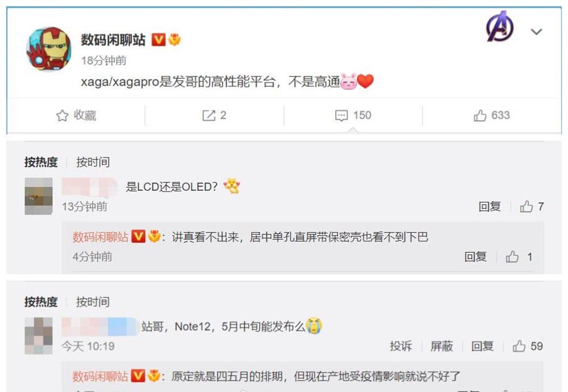Like the blogger reply showing 1 like

[512, 257]
